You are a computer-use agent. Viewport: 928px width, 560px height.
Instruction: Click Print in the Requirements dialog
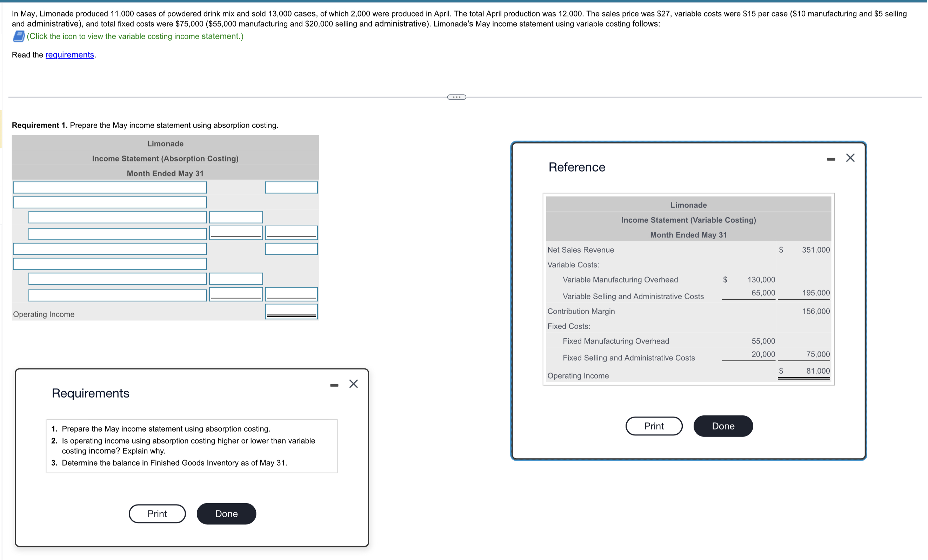coord(157,514)
